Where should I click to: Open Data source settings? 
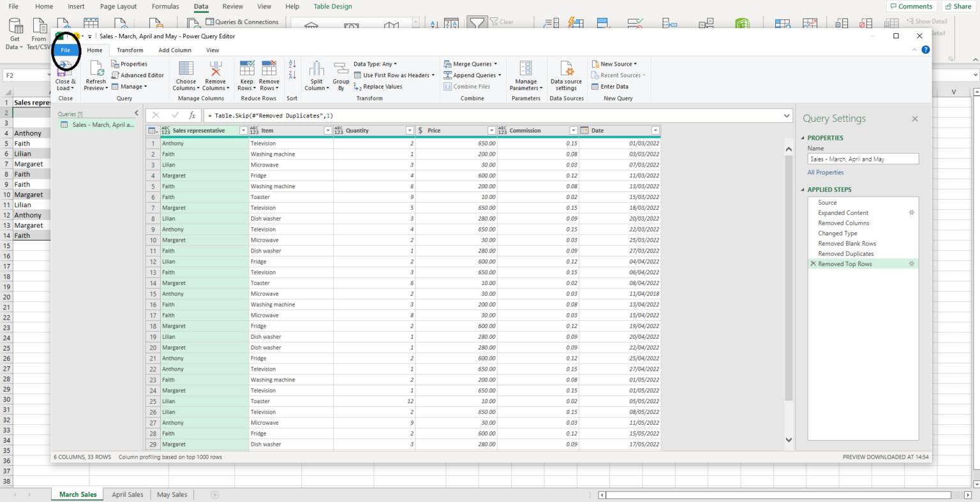coord(566,75)
